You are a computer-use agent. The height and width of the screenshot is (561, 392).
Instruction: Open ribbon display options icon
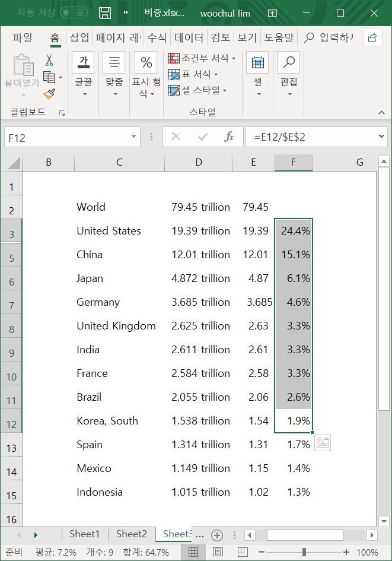coord(272,13)
